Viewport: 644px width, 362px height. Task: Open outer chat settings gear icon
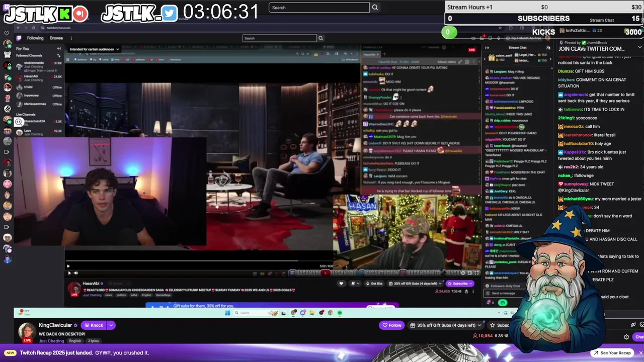coord(626,337)
